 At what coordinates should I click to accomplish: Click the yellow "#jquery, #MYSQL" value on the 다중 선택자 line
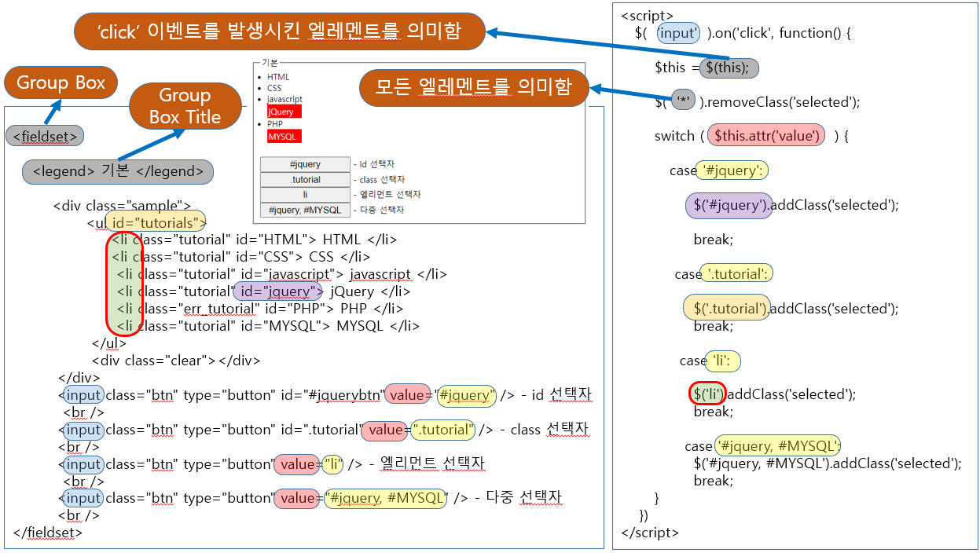(385, 498)
